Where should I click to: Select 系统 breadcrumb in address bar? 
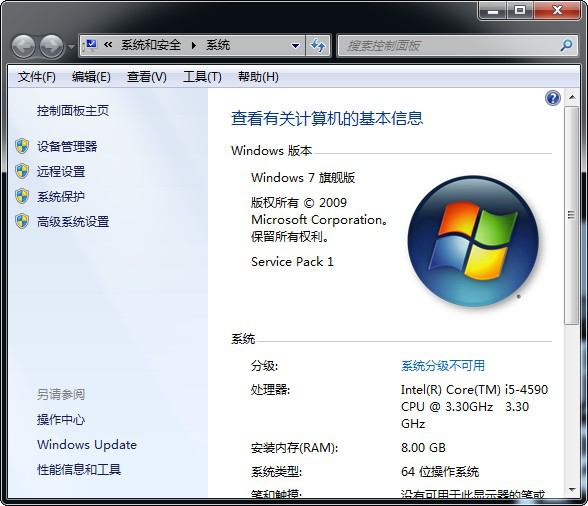pyautogui.click(x=218, y=45)
